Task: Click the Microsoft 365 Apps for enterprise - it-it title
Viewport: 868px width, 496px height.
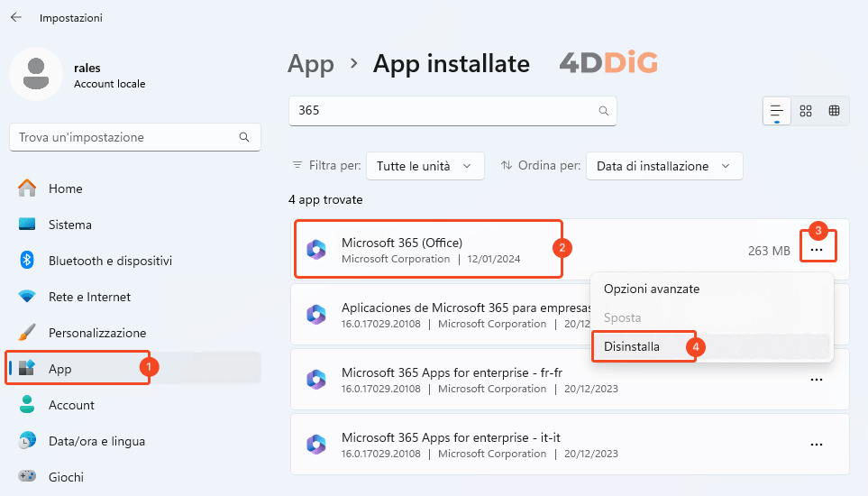Action: pyautogui.click(x=451, y=437)
